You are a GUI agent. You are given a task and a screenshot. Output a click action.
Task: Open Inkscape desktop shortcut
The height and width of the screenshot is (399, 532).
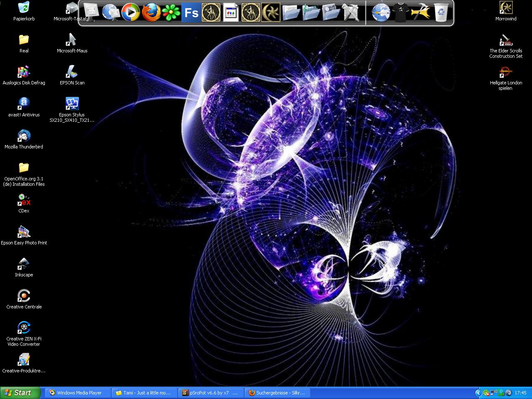tap(24, 264)
